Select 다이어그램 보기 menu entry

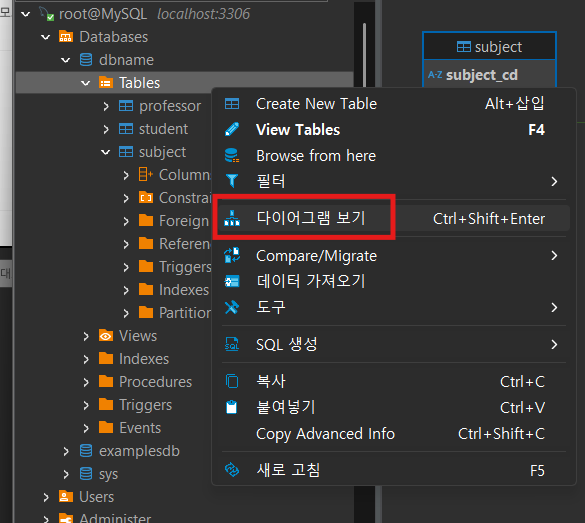(394, 219)
